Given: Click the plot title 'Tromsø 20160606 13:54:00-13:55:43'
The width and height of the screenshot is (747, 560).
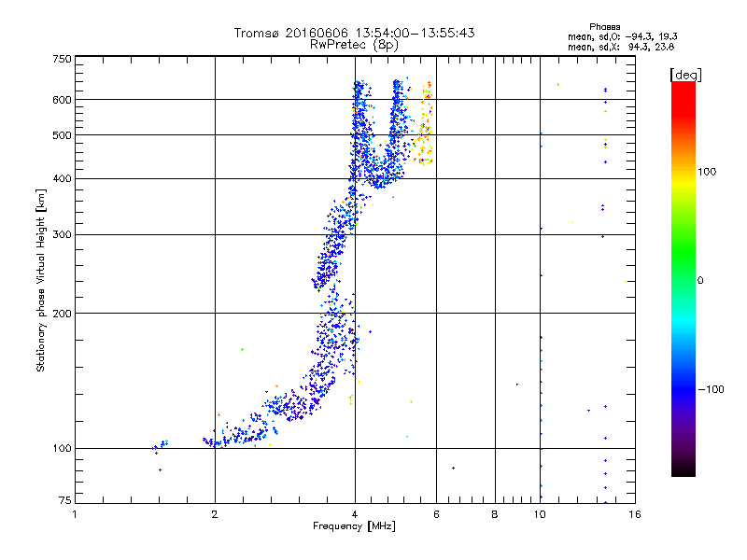Looking at the screenshot, I should click(x=354, y=33).
